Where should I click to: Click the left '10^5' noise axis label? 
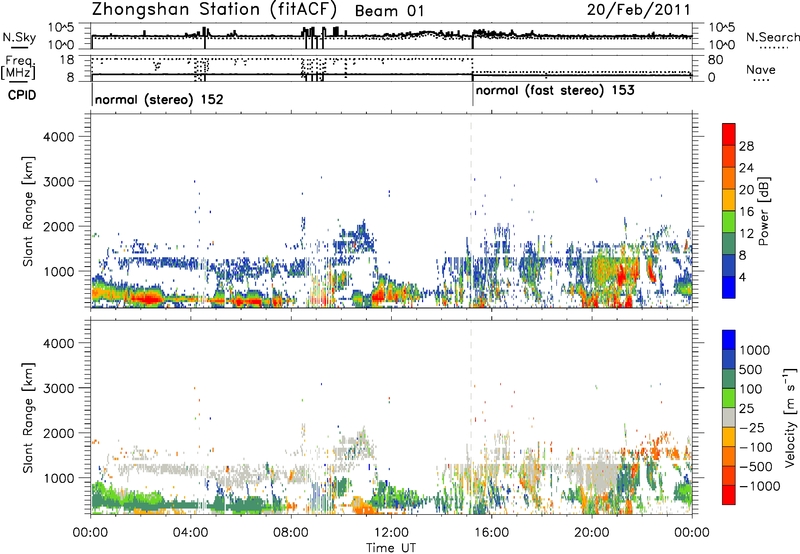coord(61,28)
